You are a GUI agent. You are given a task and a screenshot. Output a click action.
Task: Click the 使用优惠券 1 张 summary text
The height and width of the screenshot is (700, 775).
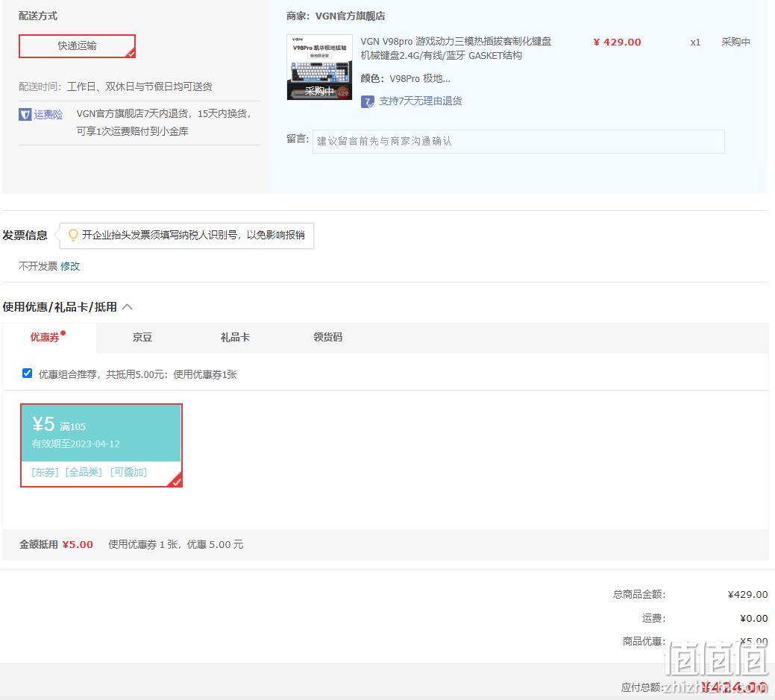click(175, 544)
